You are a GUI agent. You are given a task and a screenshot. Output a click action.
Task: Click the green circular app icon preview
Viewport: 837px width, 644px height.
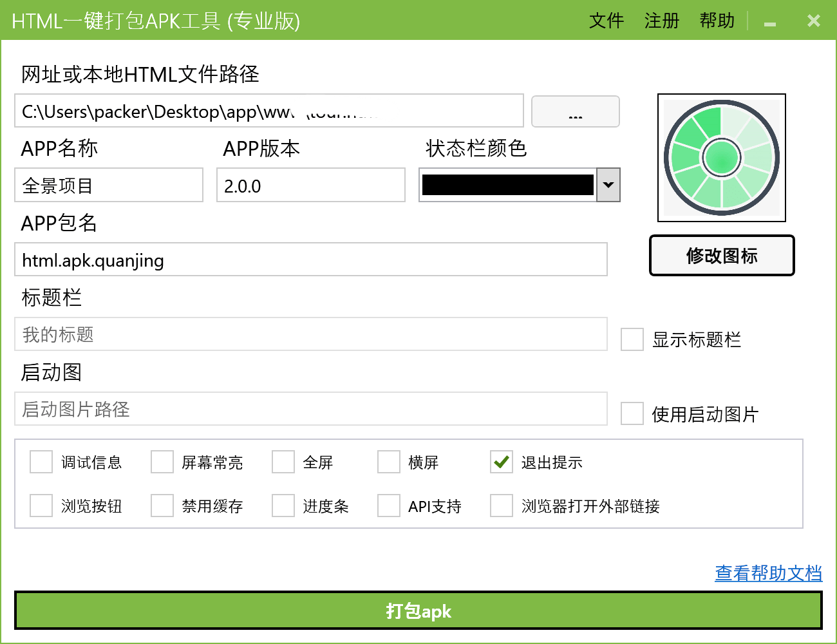click(721, 158)
